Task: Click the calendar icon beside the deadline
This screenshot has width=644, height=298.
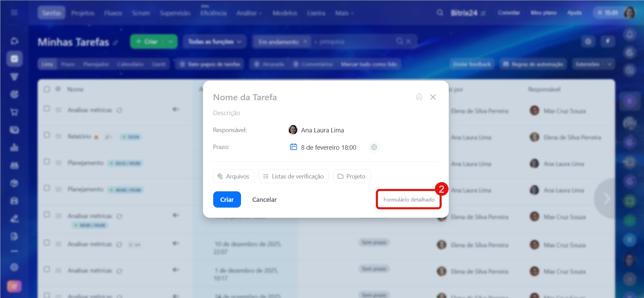Action: pyautogui.click(x=293, y=147)
